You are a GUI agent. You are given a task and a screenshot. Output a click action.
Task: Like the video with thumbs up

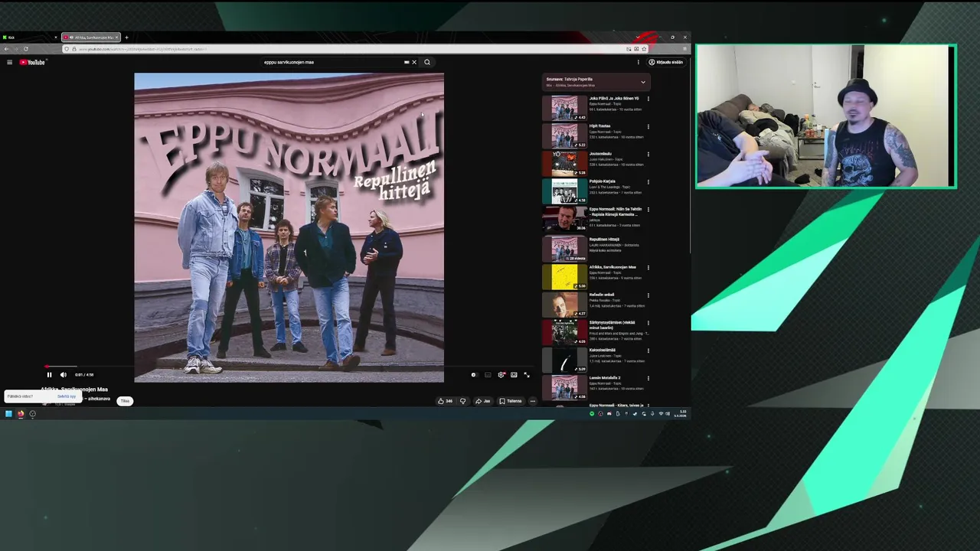pyautogui.click(x=445, y=401)
